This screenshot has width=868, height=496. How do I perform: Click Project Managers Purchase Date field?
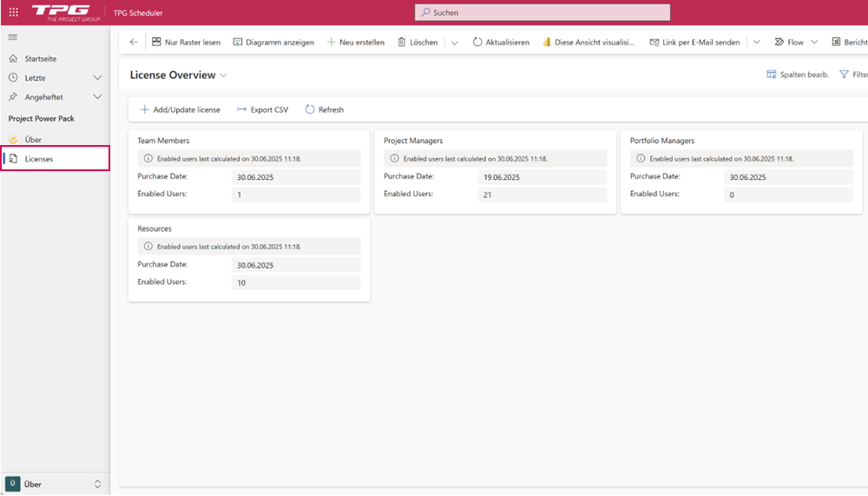pos(542,177)
